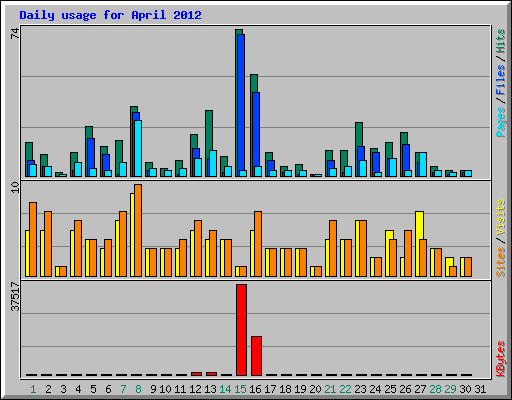This screenshot has width=512, height=400.
Task: Click the orange Sites bar for day 12
Action: [x=198, y=248]
